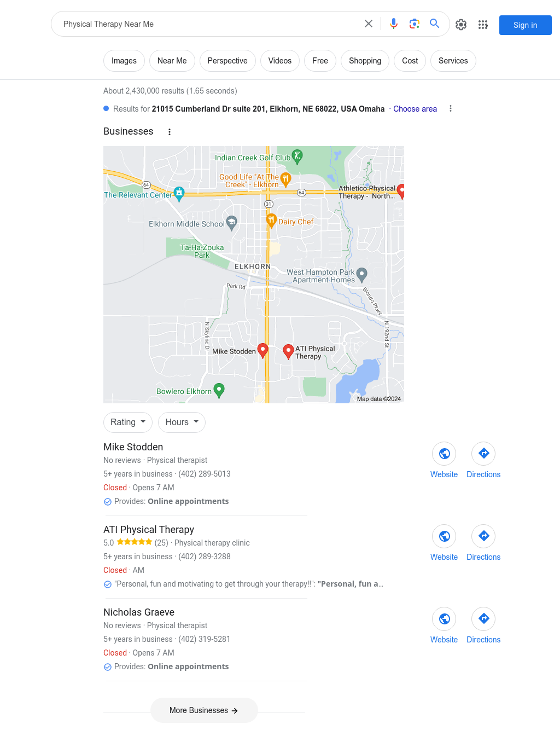The image size is (560, 736).
Task: Click into the search input field
Action: 208,24
